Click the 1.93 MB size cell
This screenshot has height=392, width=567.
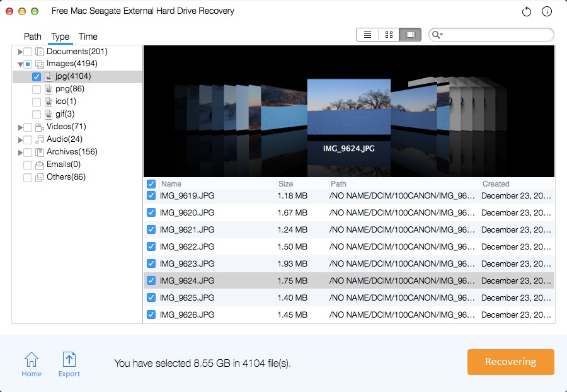click(x=292, y=263)
